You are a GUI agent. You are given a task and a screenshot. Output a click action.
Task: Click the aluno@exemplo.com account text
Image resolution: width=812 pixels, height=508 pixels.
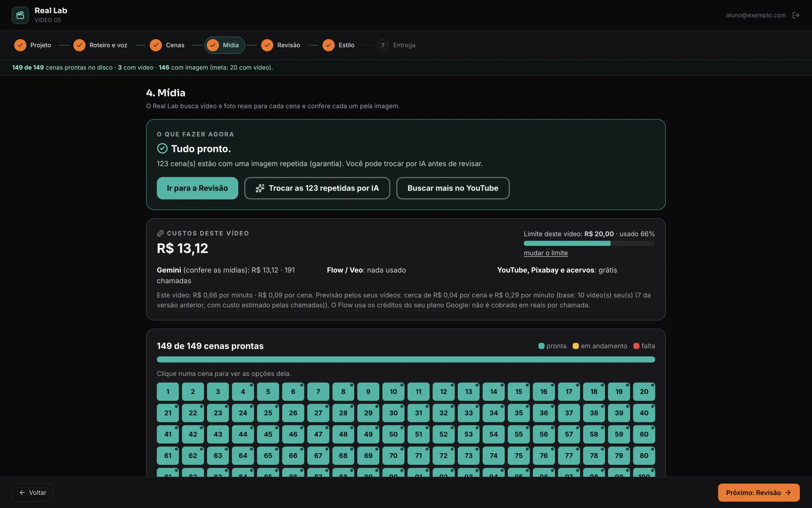[x=756, y=15]
